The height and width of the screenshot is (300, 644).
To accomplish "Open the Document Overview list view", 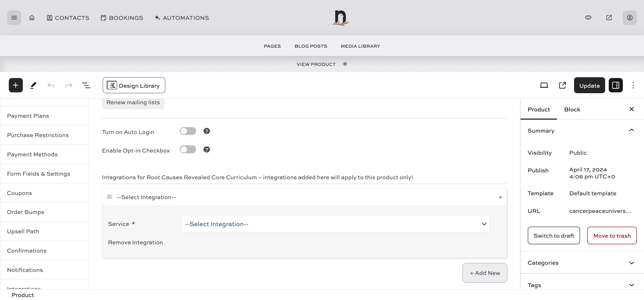I will tap(86, 85).
